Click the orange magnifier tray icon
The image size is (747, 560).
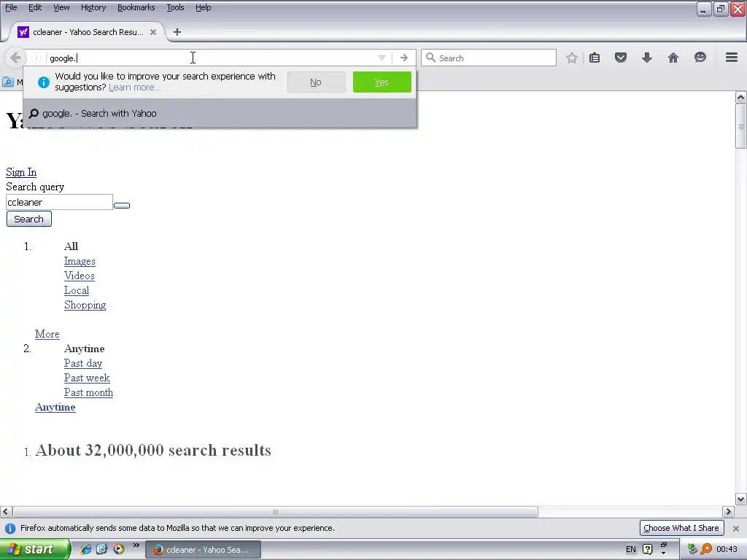tap(706, 550)
